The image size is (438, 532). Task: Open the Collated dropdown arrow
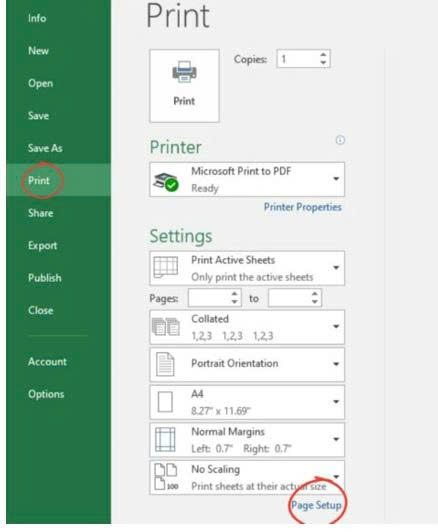click(336, 326)
